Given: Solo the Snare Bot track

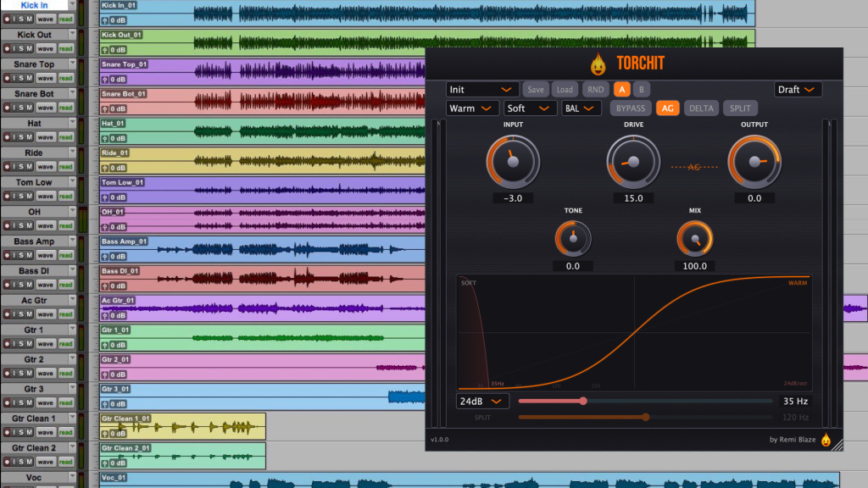Looking at the screenshot, I should point(21,108).
